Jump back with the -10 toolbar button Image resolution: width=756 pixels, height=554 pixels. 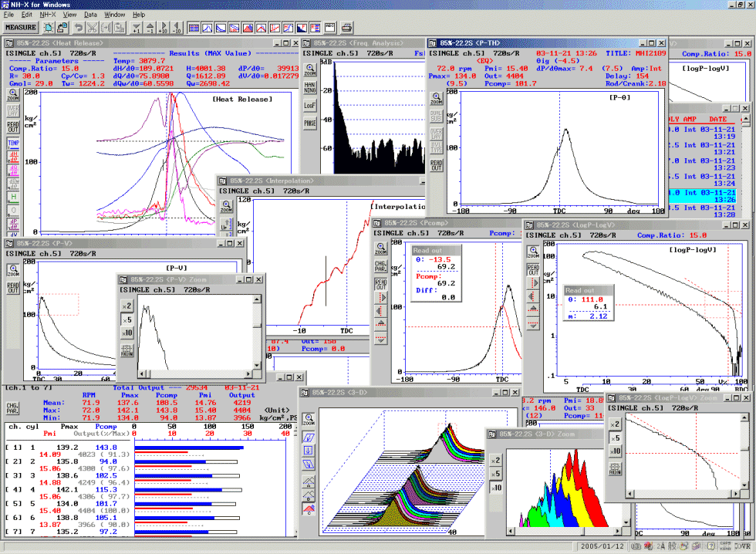click(177, 28)
